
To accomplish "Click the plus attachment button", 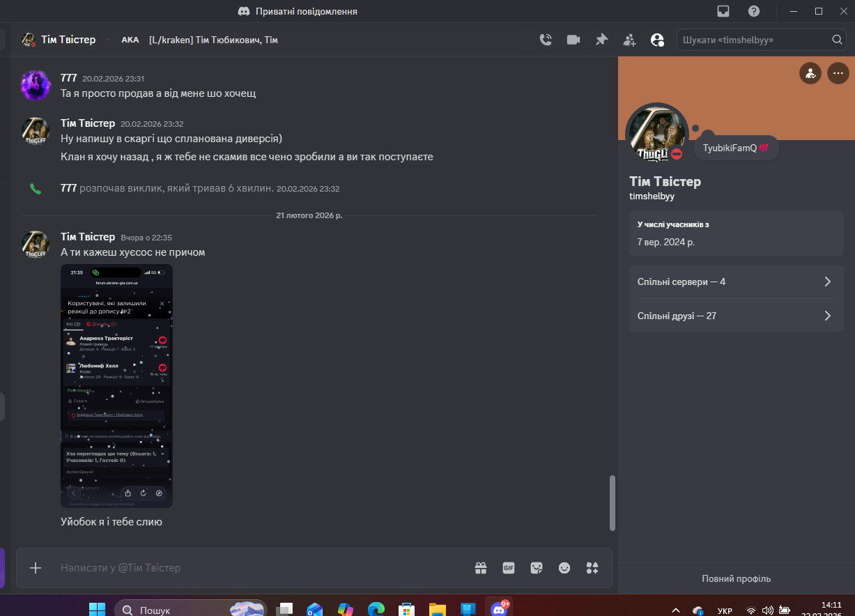I will 36,568.
